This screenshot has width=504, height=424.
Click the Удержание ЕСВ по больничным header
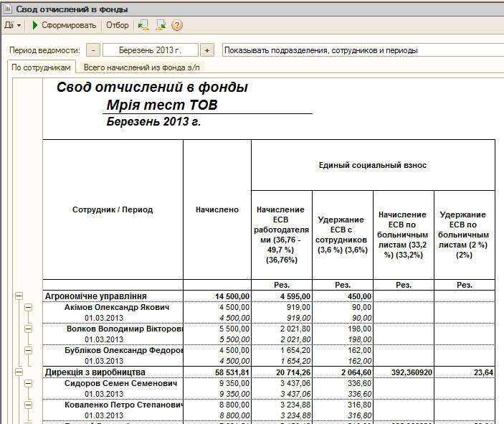coord(465,235)
